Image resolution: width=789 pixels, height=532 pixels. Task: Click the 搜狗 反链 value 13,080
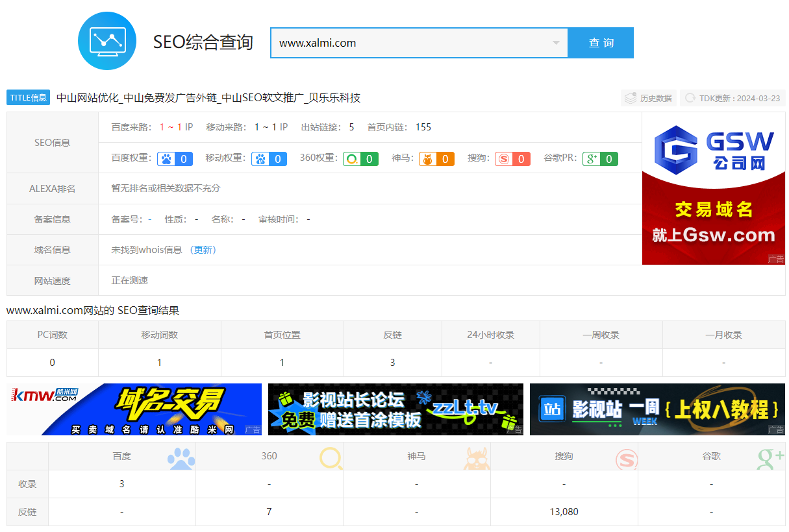coord(564,512)
